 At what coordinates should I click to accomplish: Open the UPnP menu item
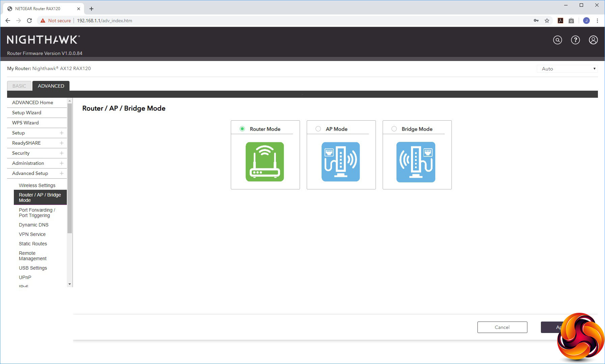pyautogui.click(x=25, y=277)
